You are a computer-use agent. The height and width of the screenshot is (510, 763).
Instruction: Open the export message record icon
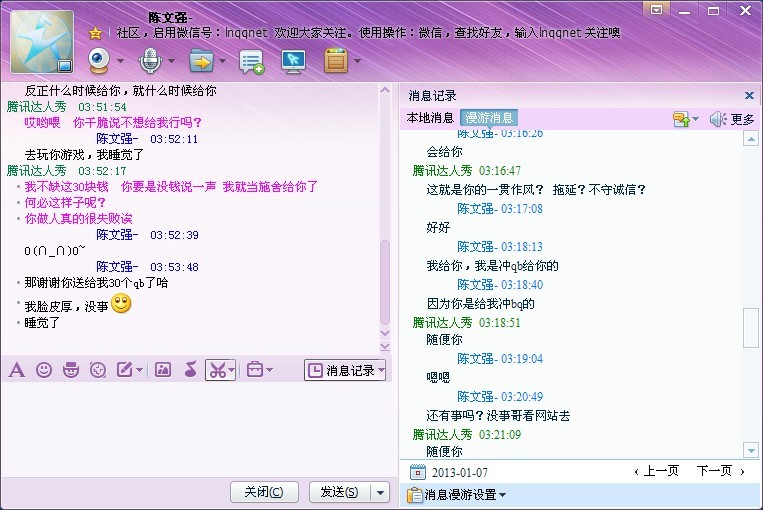point(681,119)
